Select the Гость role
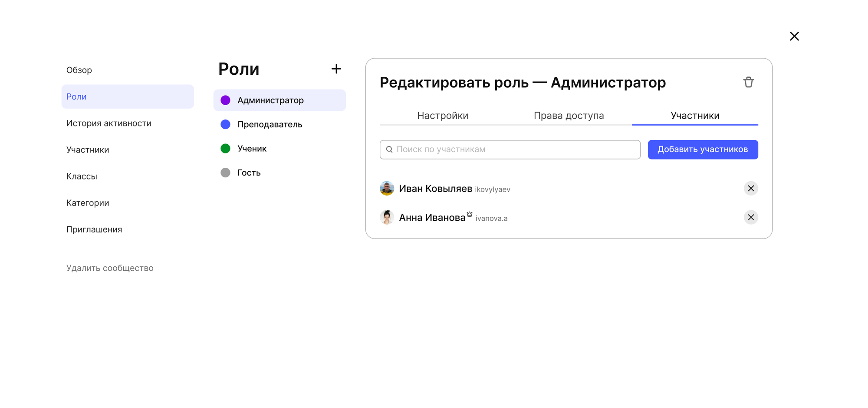 point(279,172)
